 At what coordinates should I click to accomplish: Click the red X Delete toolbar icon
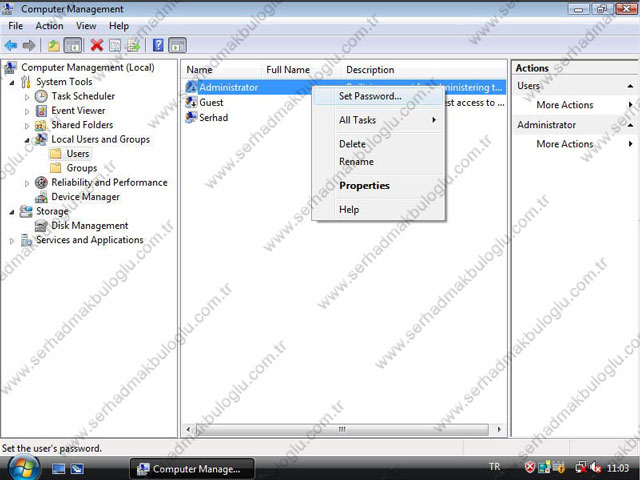click(x=96, y=45)
